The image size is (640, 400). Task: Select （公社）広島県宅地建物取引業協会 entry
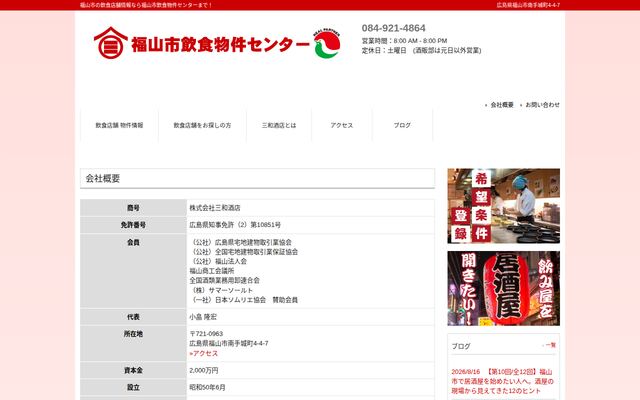(x=241, y=242)
